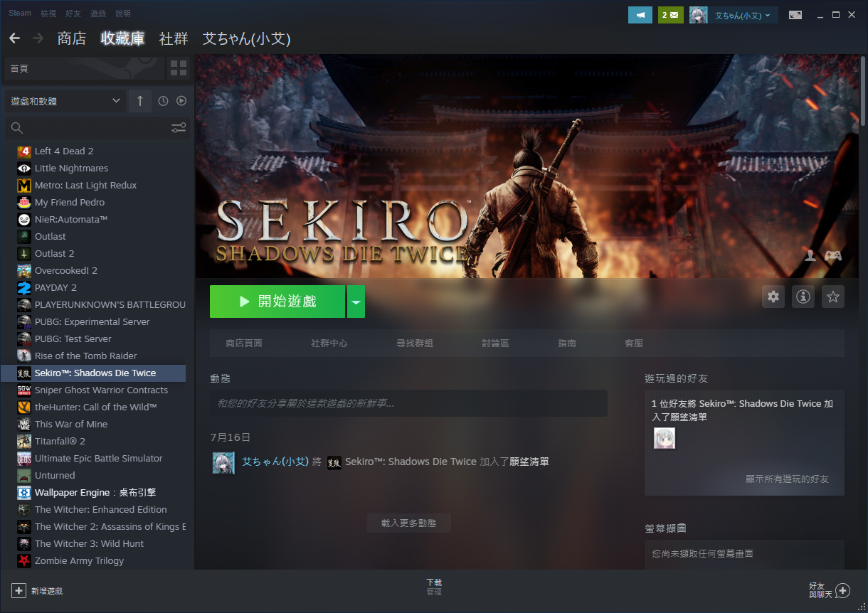The height and width of the screenshot is (613, 868).
Task: Switch to Big Picture mode icon
Action: tap(795, 15)
